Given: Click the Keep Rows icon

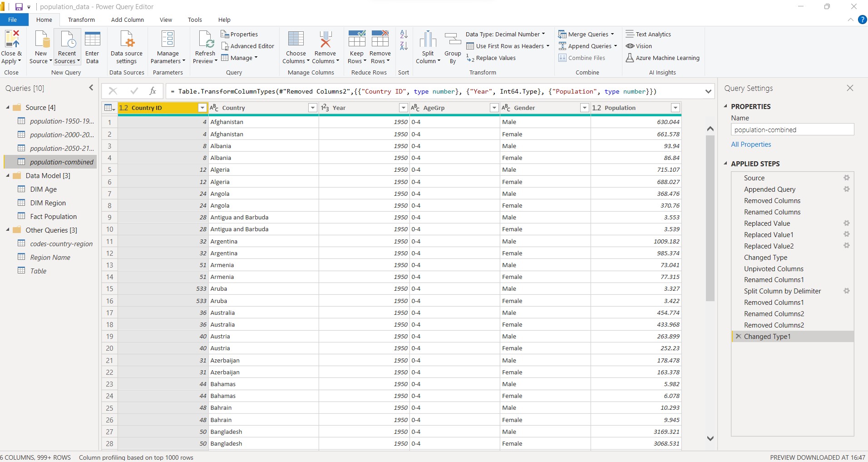Looking at the screenshot, I should click(x=357, y=39).
